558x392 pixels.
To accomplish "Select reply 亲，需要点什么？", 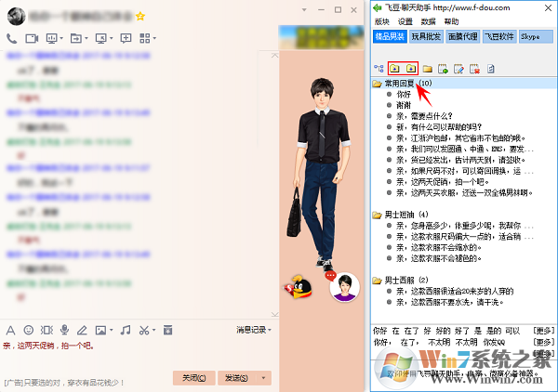I will tap(425, 116).
